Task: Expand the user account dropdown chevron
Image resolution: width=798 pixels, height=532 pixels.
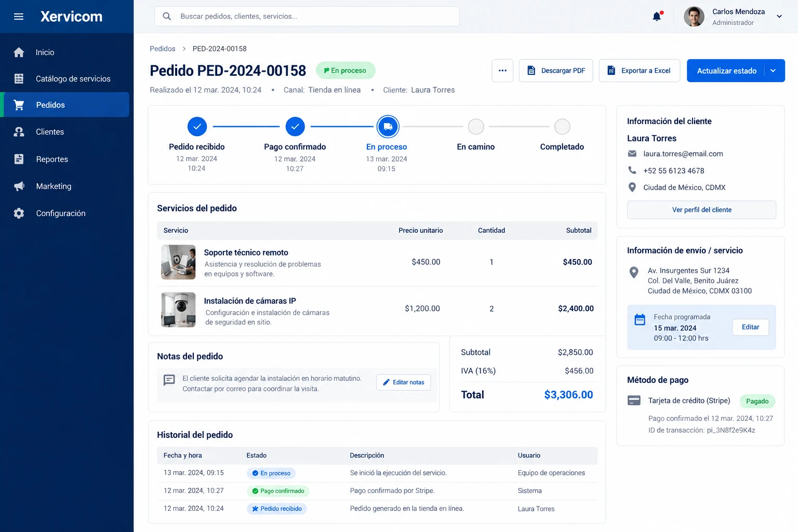Action: point(779,17)
